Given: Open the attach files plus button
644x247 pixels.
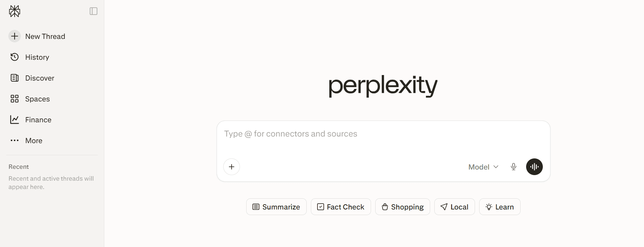Looking at the screenshot, I should pyautogui.click(x=232, y=167).
